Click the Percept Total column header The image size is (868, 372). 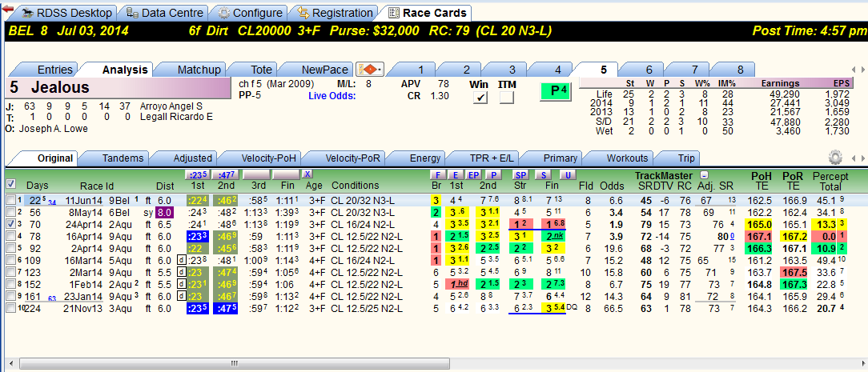pyautogui.click(x=830, y=181)
